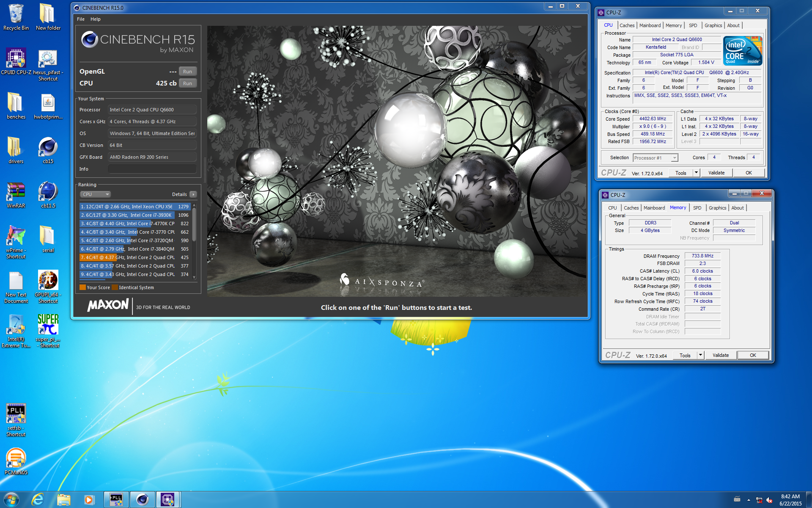Open About tab in top CPU-Z
The width and height of the screenshot is (812, 508).
733,25
